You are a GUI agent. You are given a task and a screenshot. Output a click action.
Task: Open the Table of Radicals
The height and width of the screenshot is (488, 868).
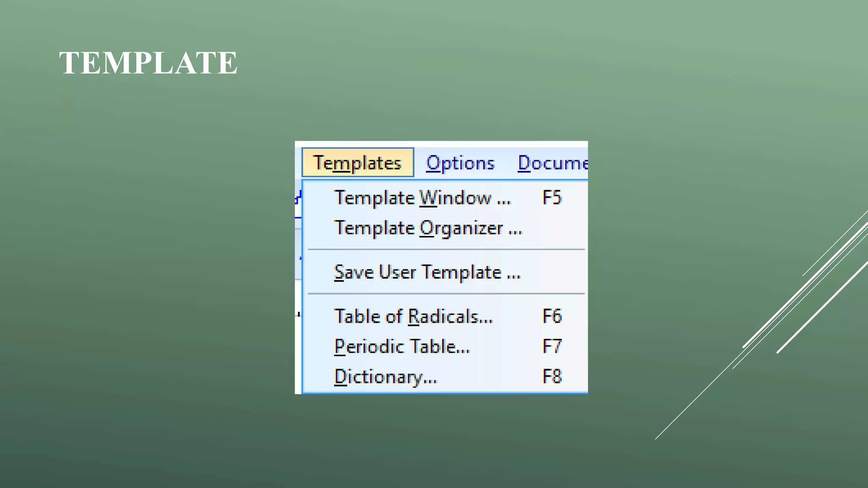pyautogui.click(x=413, y=316)
